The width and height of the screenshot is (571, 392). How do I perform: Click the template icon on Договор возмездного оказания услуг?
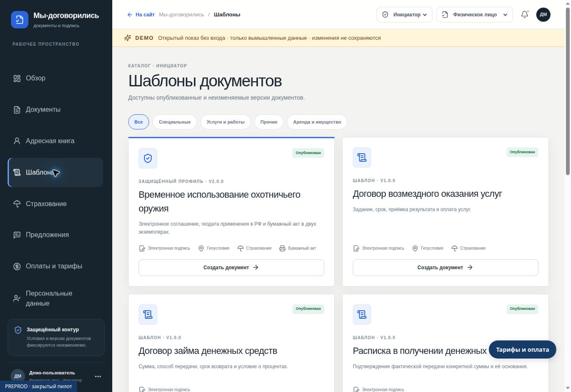362,157
